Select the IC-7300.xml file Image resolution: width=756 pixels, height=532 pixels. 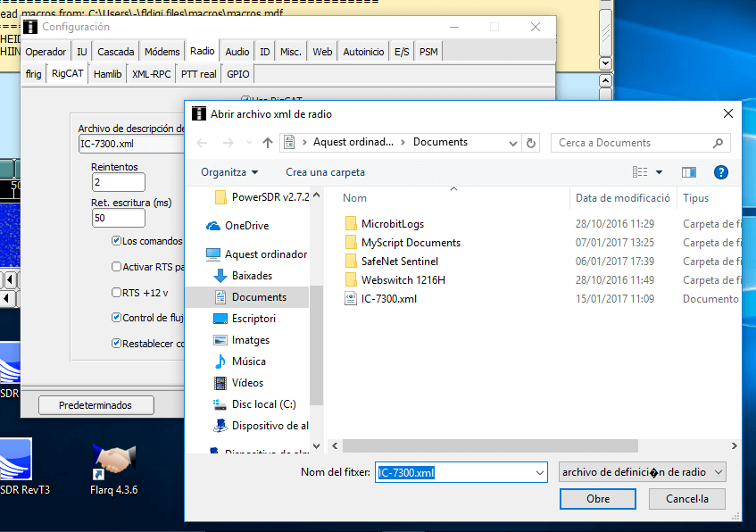pos(380,299)
